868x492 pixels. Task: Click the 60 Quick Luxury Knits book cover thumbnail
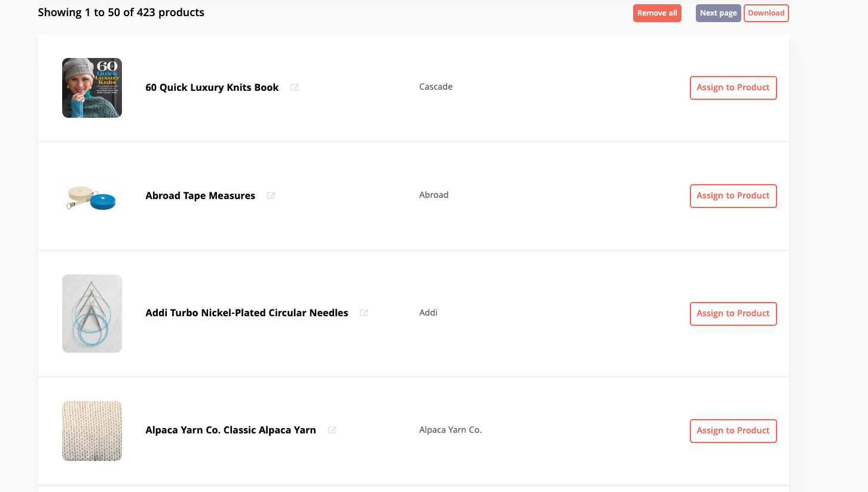[92, 88]
